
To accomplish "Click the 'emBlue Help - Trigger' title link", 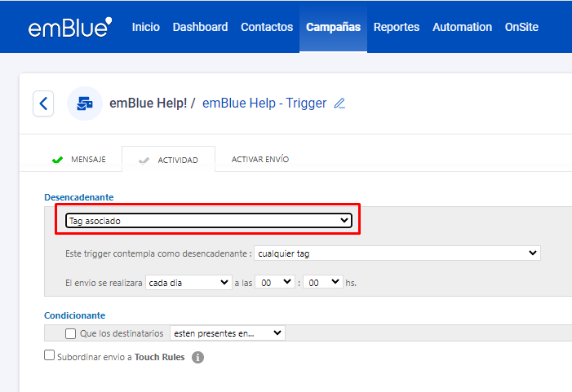I will [264, 104].
